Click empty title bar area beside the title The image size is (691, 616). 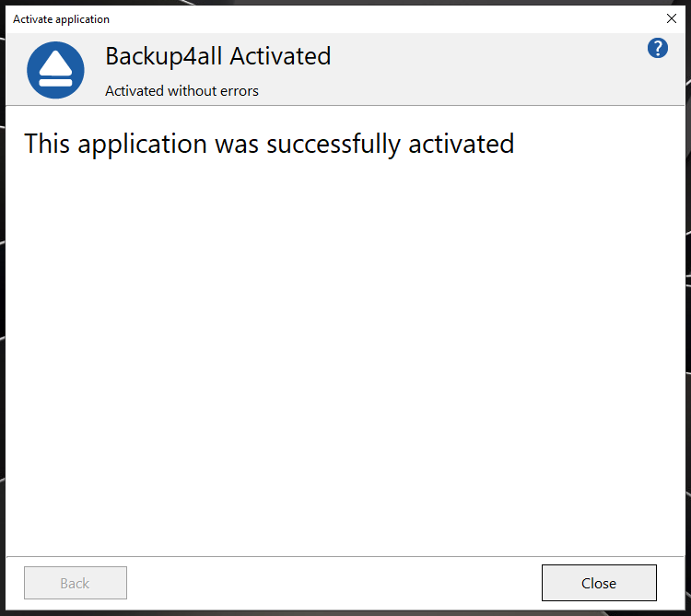click(x=369, y=18)
